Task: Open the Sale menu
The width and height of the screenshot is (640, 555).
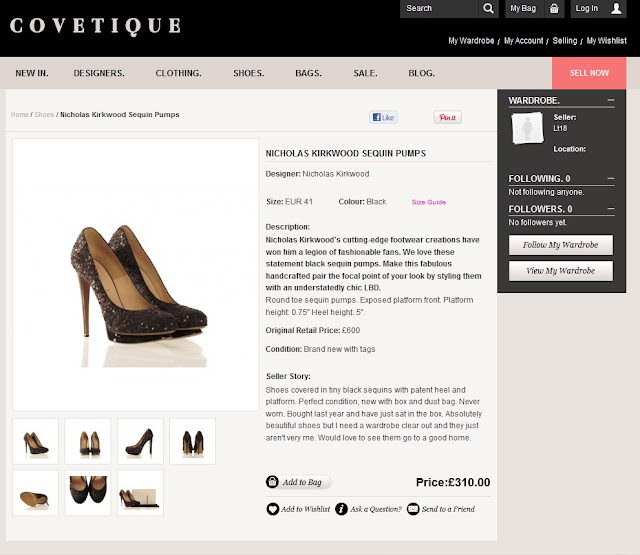Action: 365,73
